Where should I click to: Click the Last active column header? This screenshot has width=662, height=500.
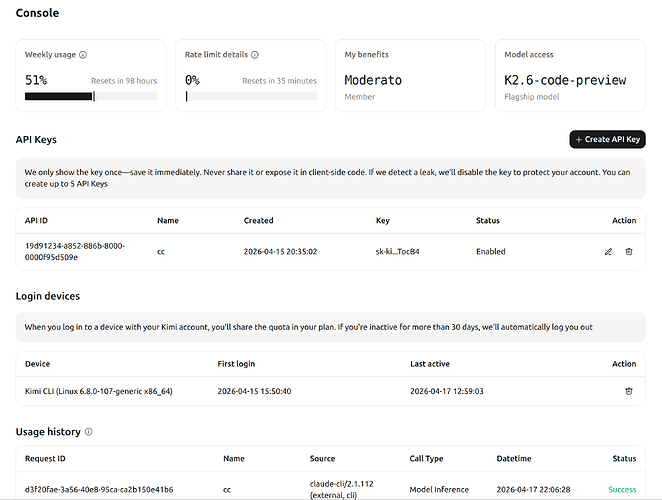(430, 364)
